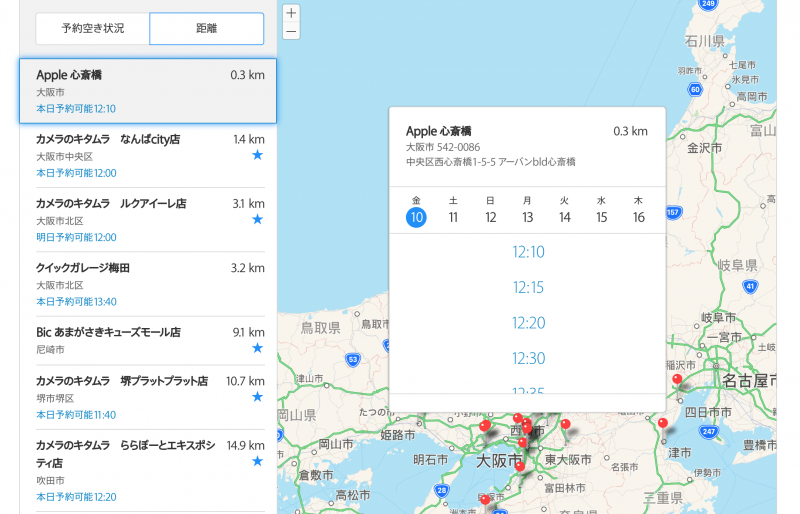Click the 大阪市 label on map
Viewport: 800px width, 514px height.
point(499,461)
